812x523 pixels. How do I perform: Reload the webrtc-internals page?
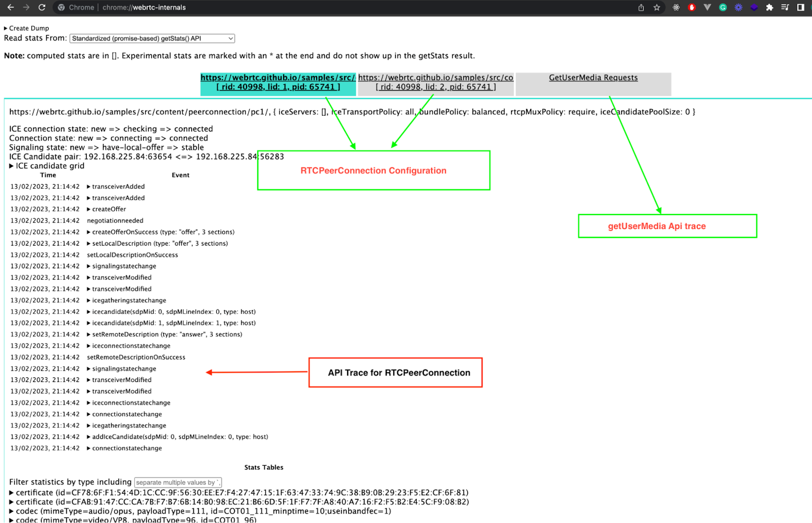(42, 8)
